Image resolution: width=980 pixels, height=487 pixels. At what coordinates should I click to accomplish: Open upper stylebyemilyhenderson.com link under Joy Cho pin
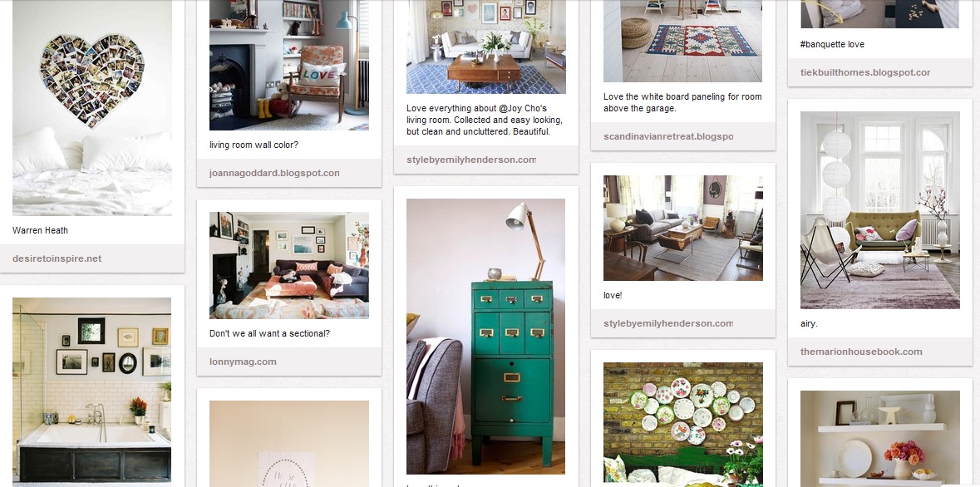coord(471,160)
